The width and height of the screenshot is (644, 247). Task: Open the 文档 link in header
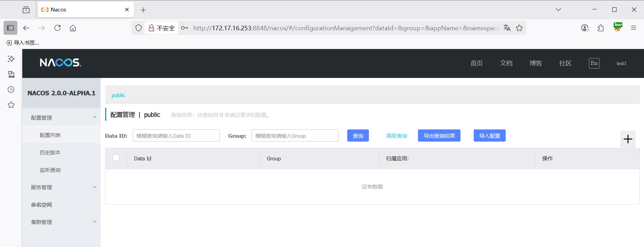pyautogui.click(x=506, y=63)
